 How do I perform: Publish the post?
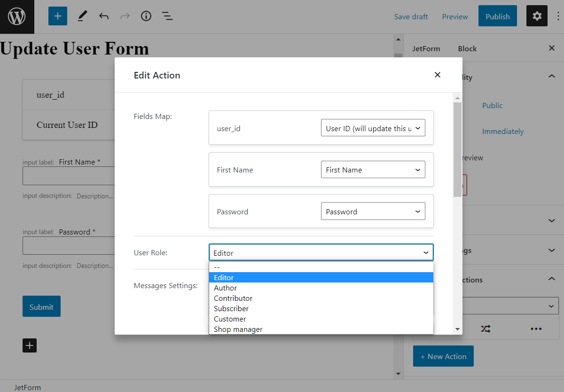pos(497,16)
